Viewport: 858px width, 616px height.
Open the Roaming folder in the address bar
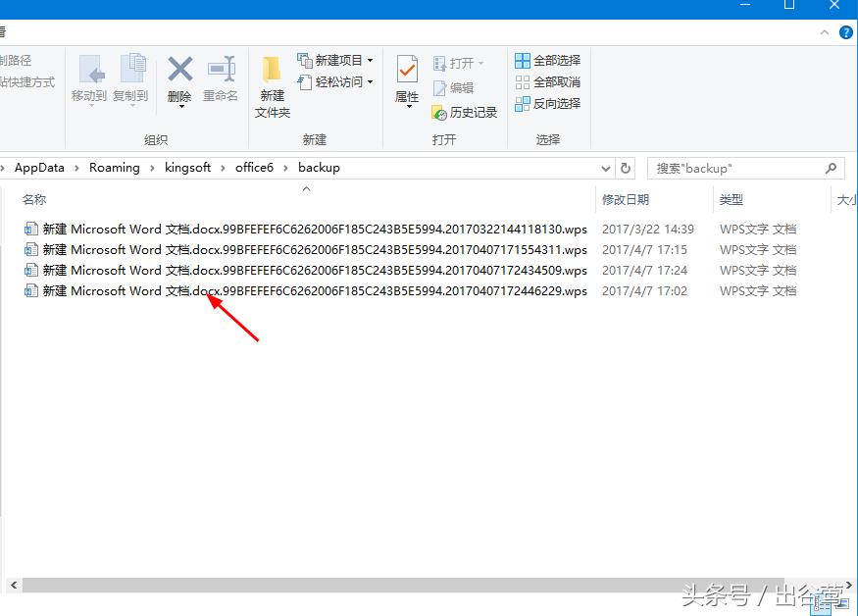pyautogui.click(x=115, y=167)
